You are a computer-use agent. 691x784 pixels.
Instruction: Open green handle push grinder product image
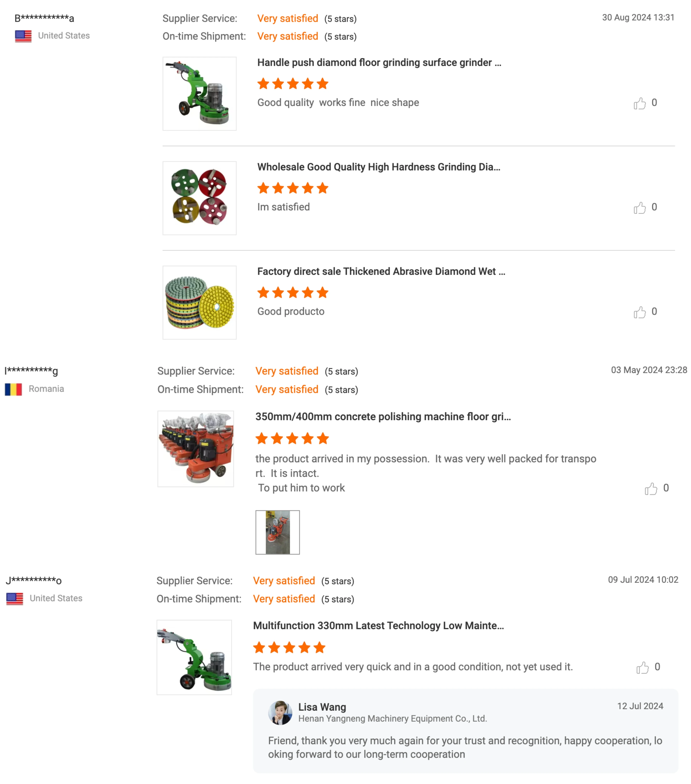(199, 94)
